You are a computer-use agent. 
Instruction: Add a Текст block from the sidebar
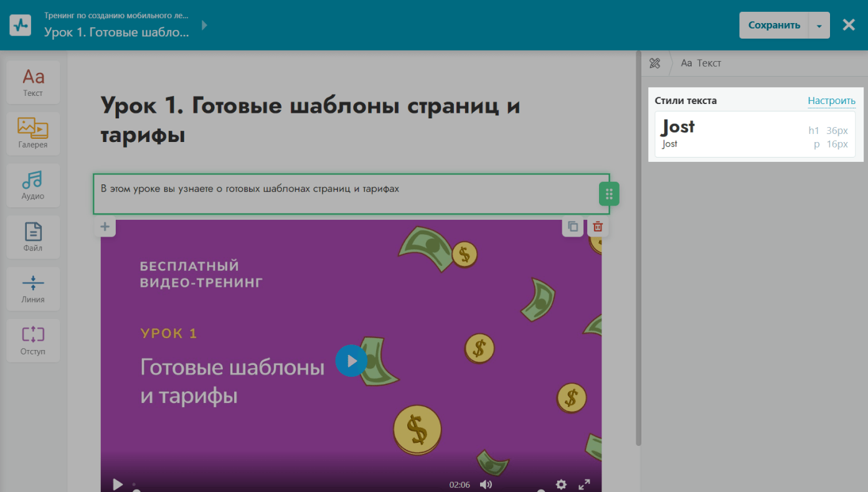coord(33,82)
